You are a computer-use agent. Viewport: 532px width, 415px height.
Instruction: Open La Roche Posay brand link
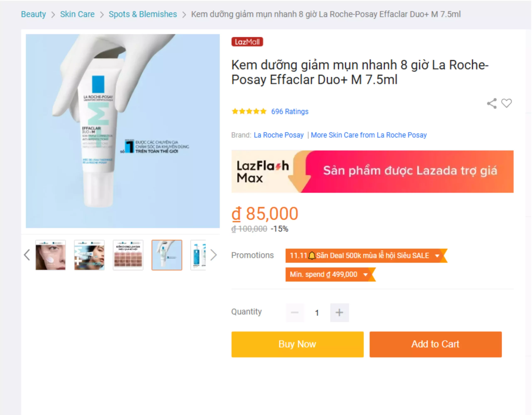coord(279,135)
